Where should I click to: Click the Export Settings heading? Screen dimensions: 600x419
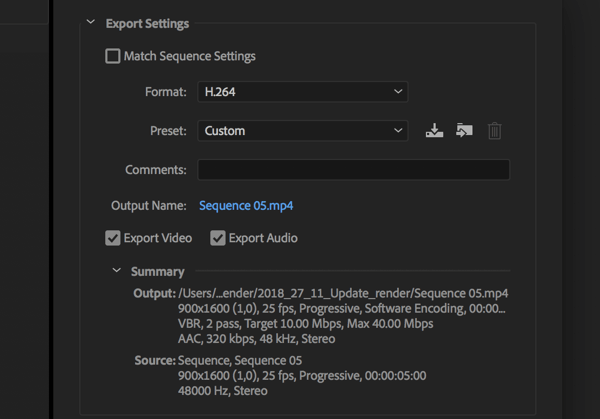147,24
